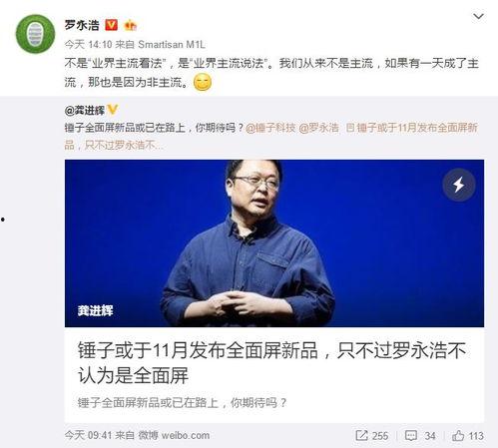Open 罗永浩's green avatar picture
The height and width of the screenshot is (448, 498).
(35, 34)
